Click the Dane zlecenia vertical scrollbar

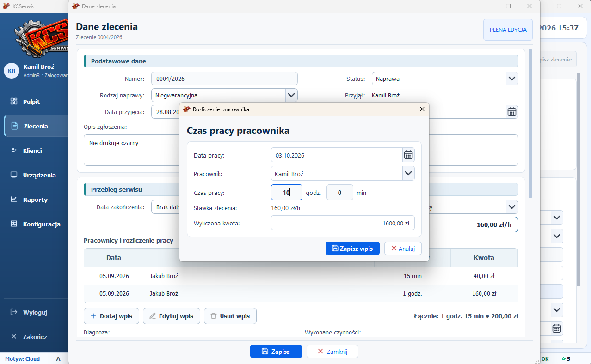click(x=530, y=124)
